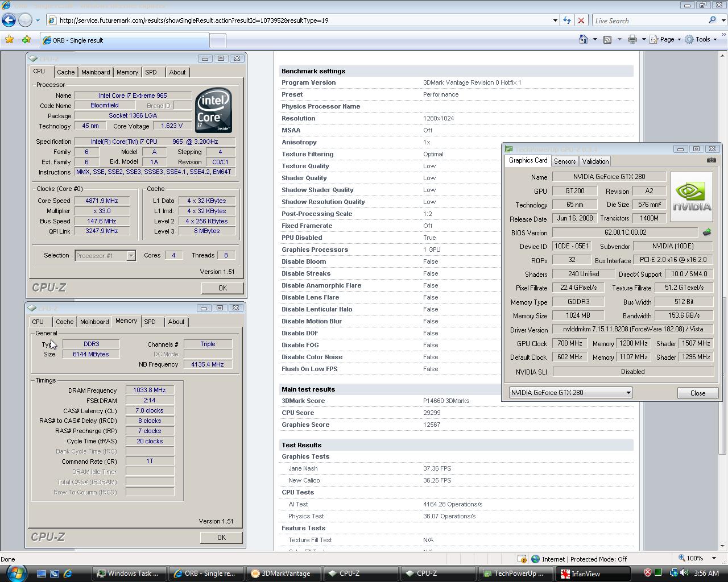Switch to Cache tab in CPU-Z processor window
This screenshot has width=728, height=582.
[65, 72]
